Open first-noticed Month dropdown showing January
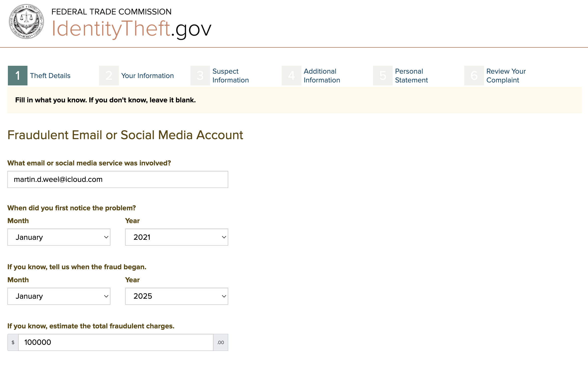The height and width of the screenshot is (375, 588). (x=59, y=237)
